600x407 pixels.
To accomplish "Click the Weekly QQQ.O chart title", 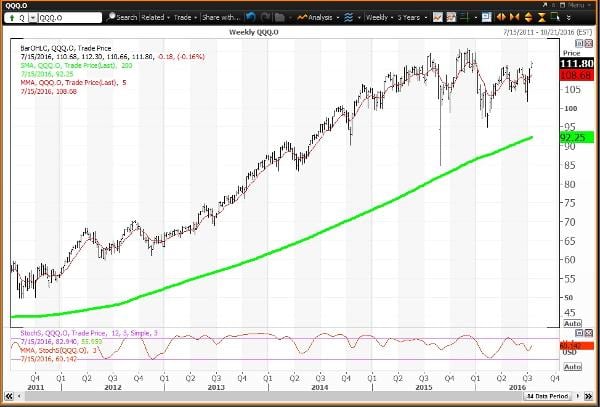I will click(254, 32).
